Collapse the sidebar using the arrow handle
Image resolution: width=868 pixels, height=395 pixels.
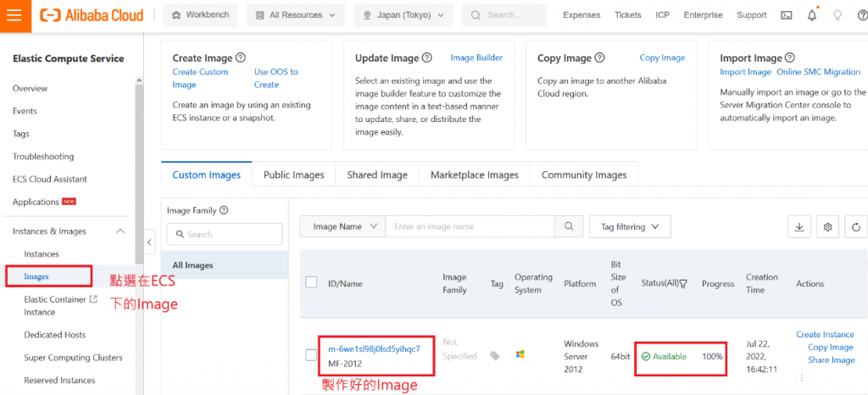click(148, 242)
